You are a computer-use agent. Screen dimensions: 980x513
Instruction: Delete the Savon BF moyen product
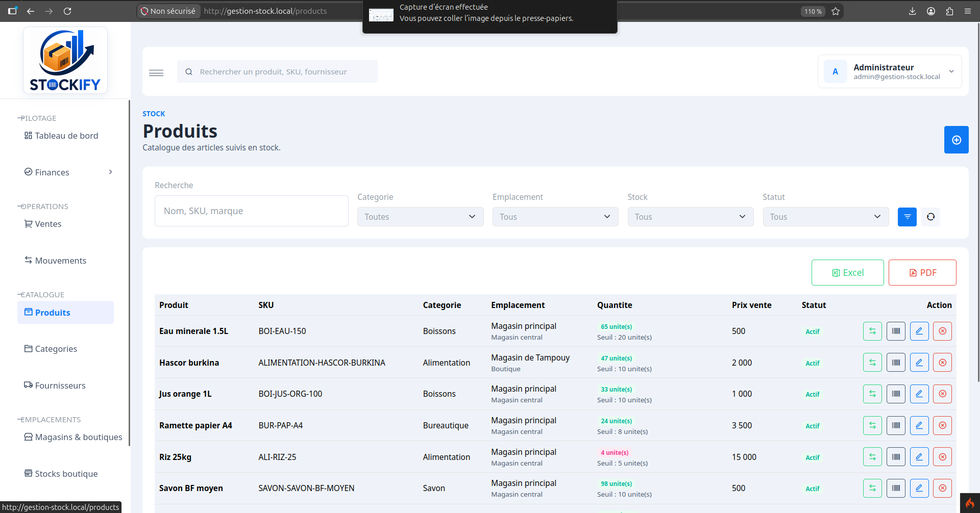click(x=943, y=488)
